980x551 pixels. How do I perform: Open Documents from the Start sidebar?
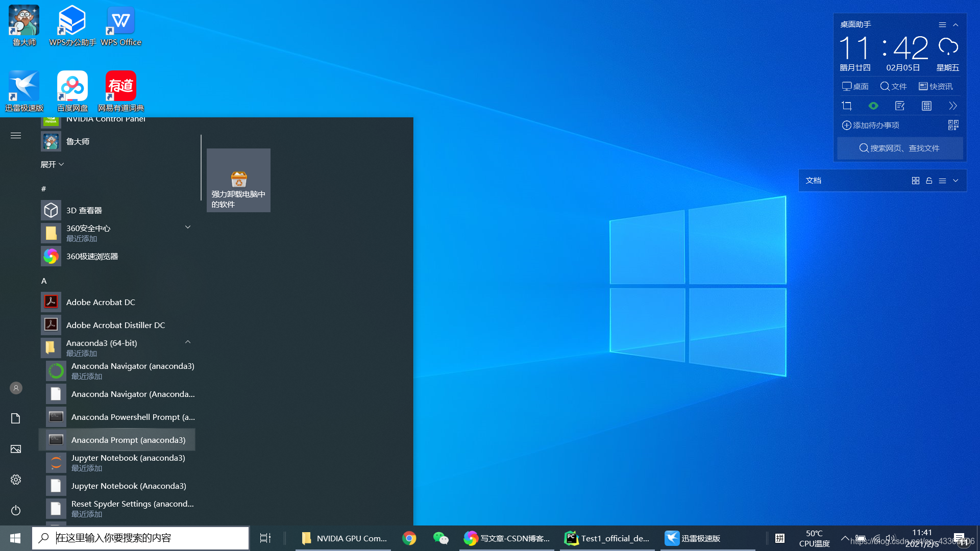[x=16, y=418]
